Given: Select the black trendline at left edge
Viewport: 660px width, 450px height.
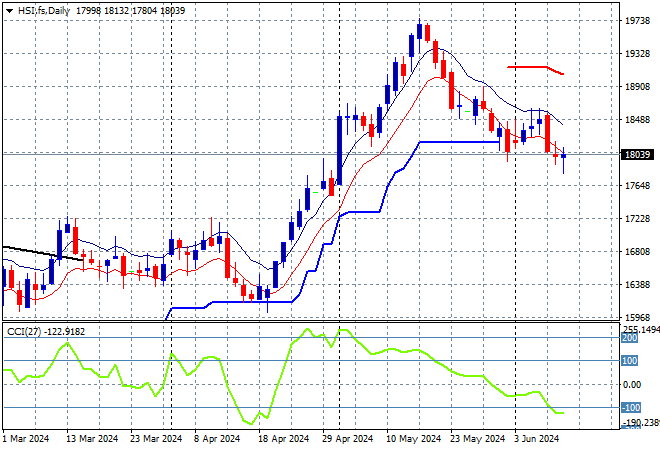Looking at the screenshot, I should 40,252.
